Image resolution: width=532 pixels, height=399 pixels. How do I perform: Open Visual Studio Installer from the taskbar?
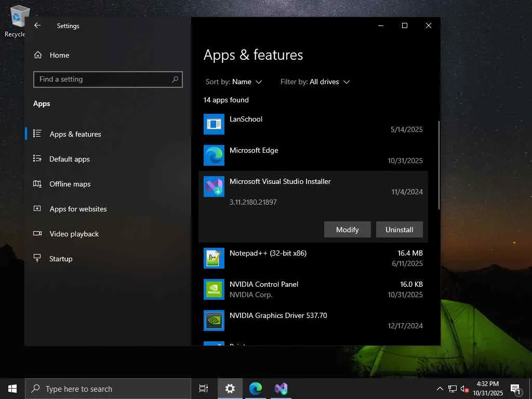click(x=281, y=389)
